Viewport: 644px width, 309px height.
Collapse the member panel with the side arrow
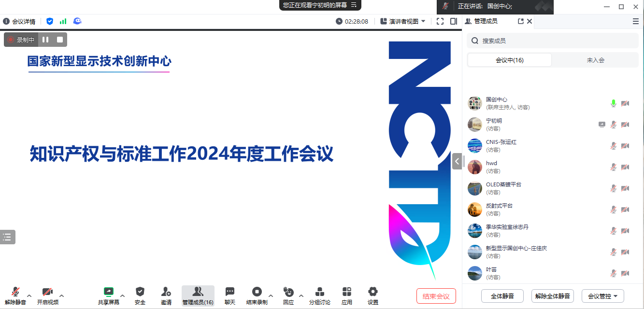tap(457, 161)
